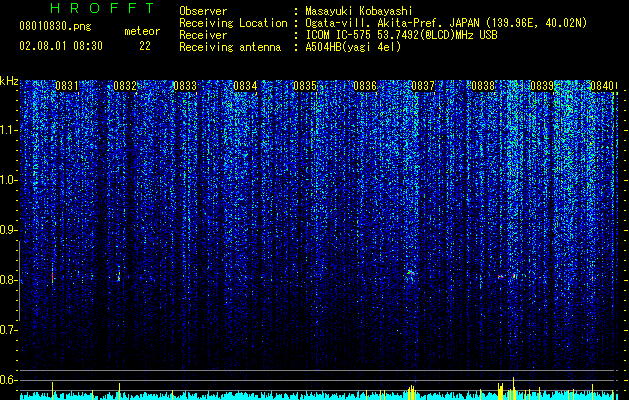Click the 0.9 kHz axis label
Screen dimensions: 629x400
click(8, 230)
